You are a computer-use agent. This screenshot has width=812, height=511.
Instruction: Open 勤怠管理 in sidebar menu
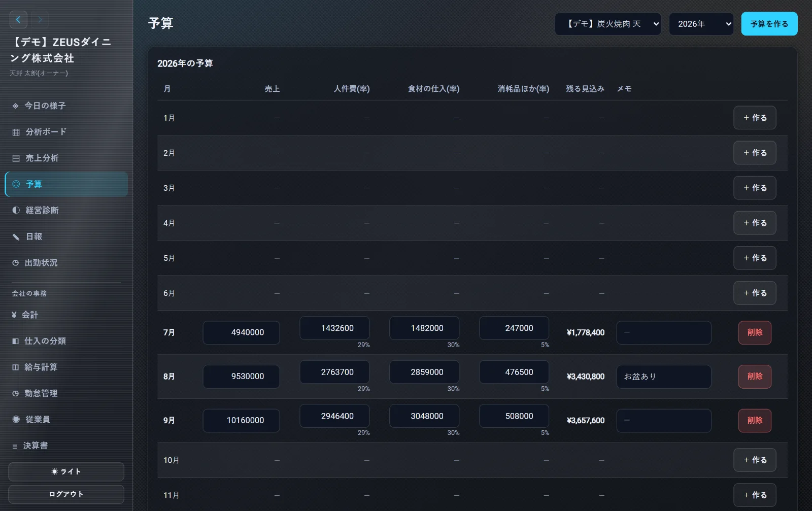[x=66, y=393]
